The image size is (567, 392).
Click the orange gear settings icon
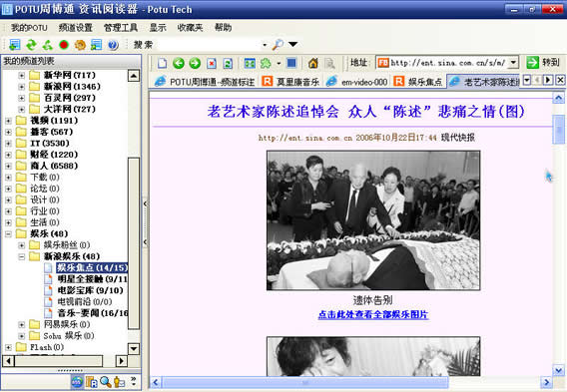pyautogui.click(x=80, y=45)
